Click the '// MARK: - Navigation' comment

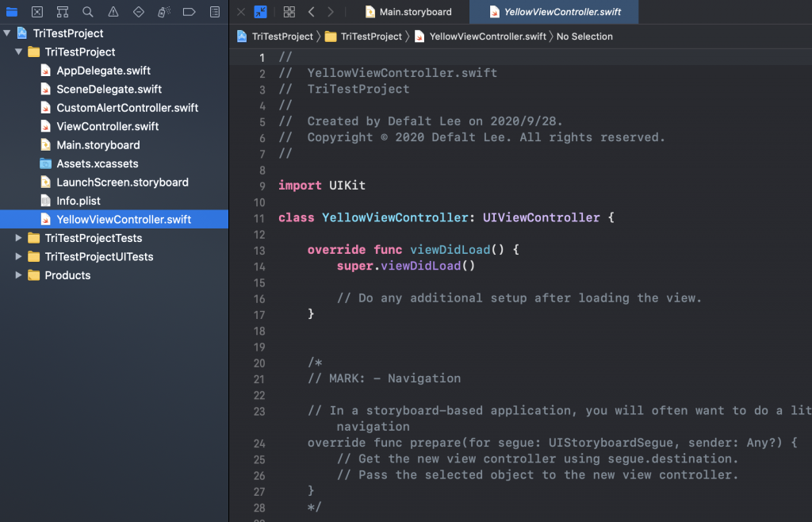point(384,378)
